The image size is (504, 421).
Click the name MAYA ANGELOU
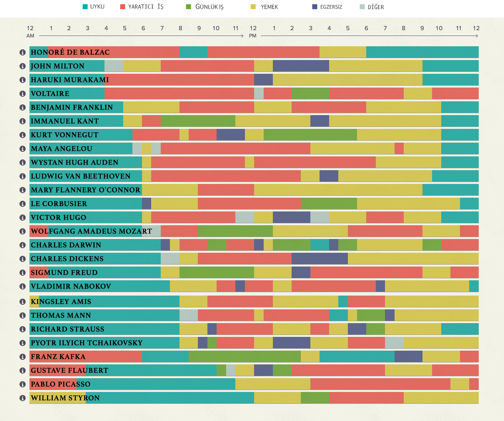pyautogui.click(x=62, y=149)
